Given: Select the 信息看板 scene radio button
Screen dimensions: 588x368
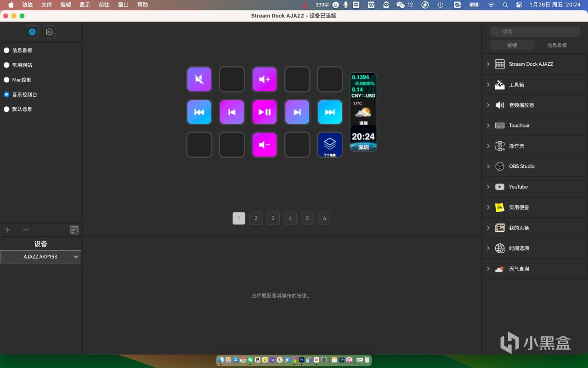Looking at the screenshot, I should point(6,50).
